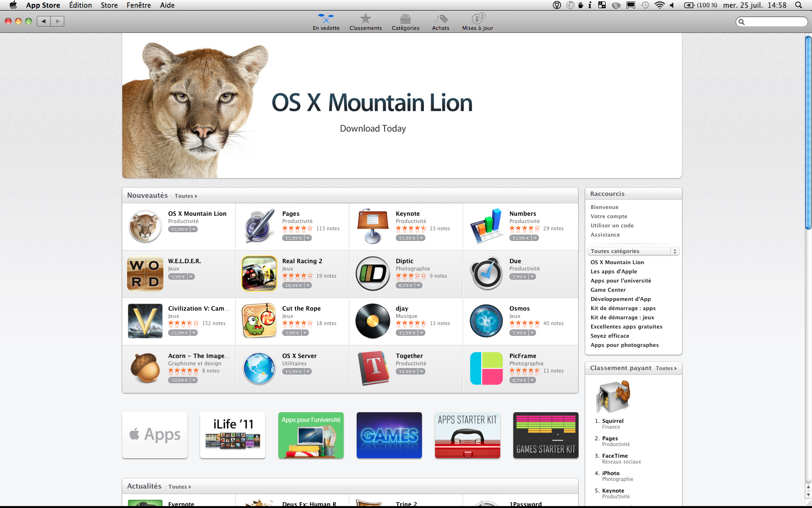Expand the Pages 15,99 € price arrow

[308, 238]
